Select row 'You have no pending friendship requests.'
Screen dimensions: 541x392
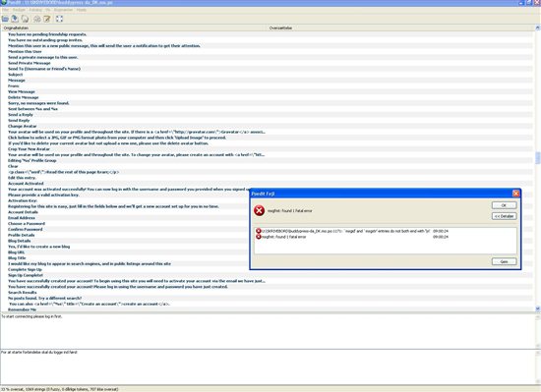[268, 34]
